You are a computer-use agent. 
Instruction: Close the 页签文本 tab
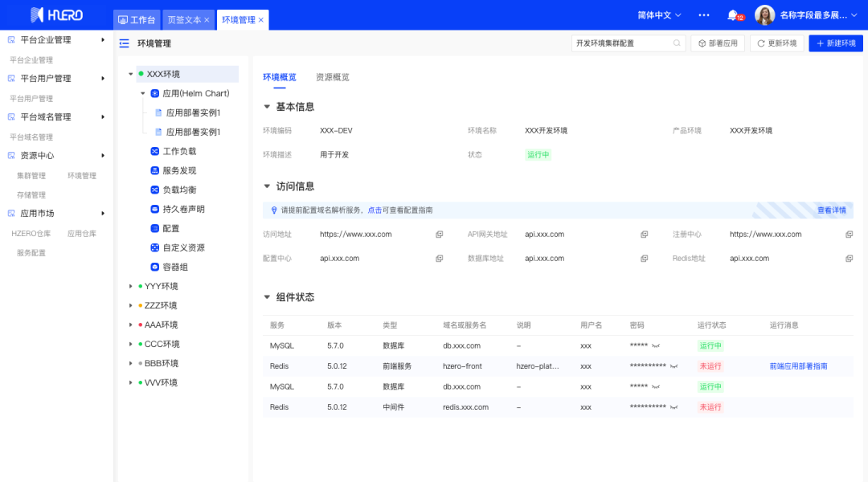207,19
